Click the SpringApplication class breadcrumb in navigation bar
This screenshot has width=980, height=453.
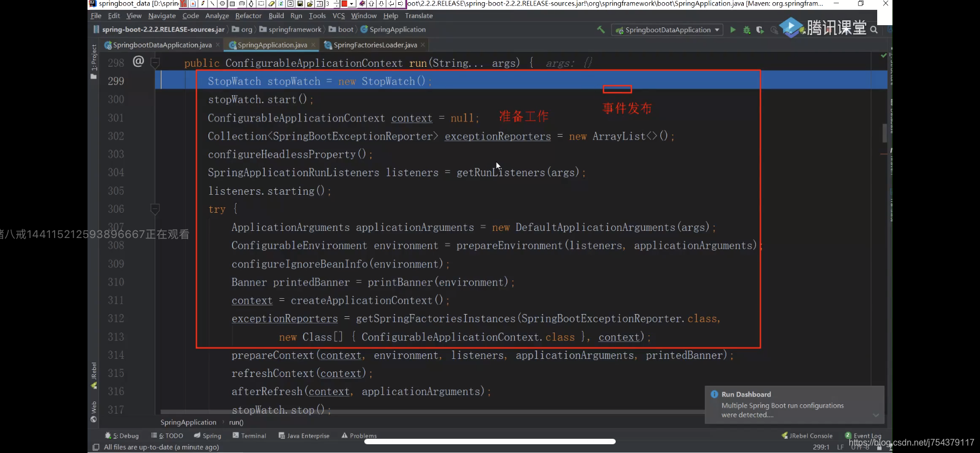[x=393, y=30]
